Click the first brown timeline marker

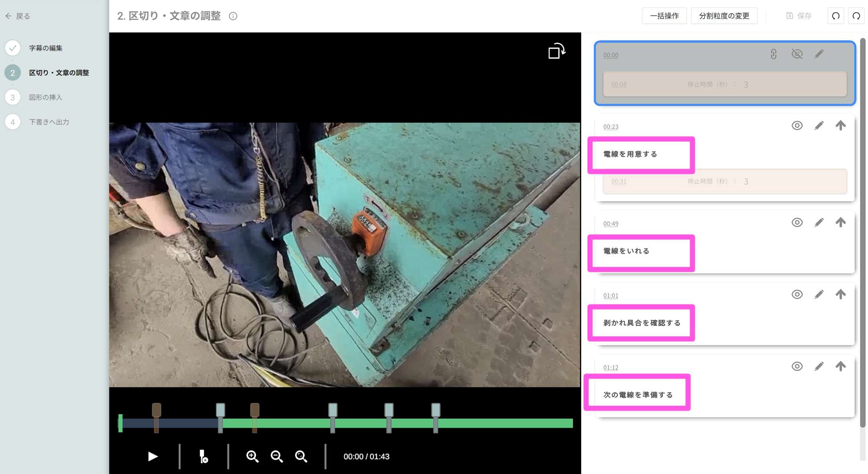[156, 410]
